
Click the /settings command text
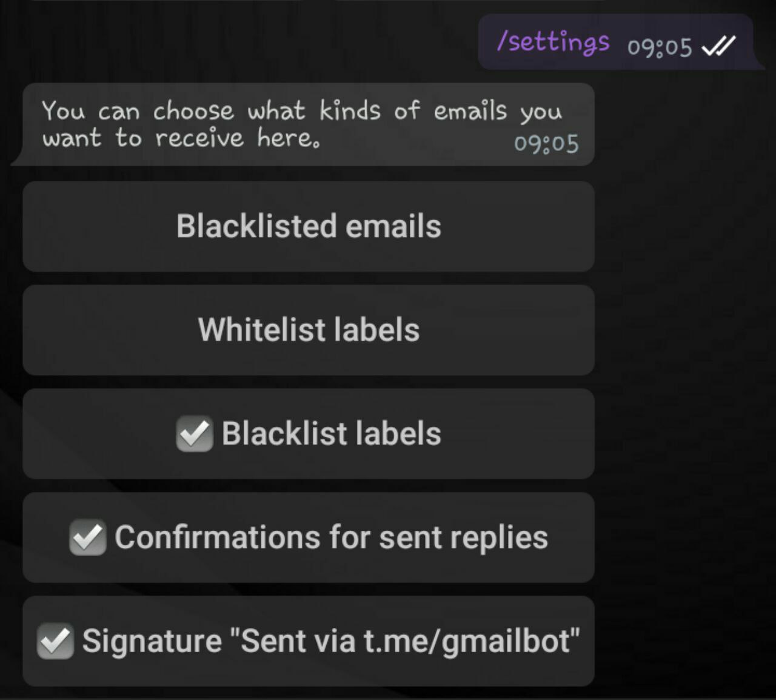pos(552,42)
